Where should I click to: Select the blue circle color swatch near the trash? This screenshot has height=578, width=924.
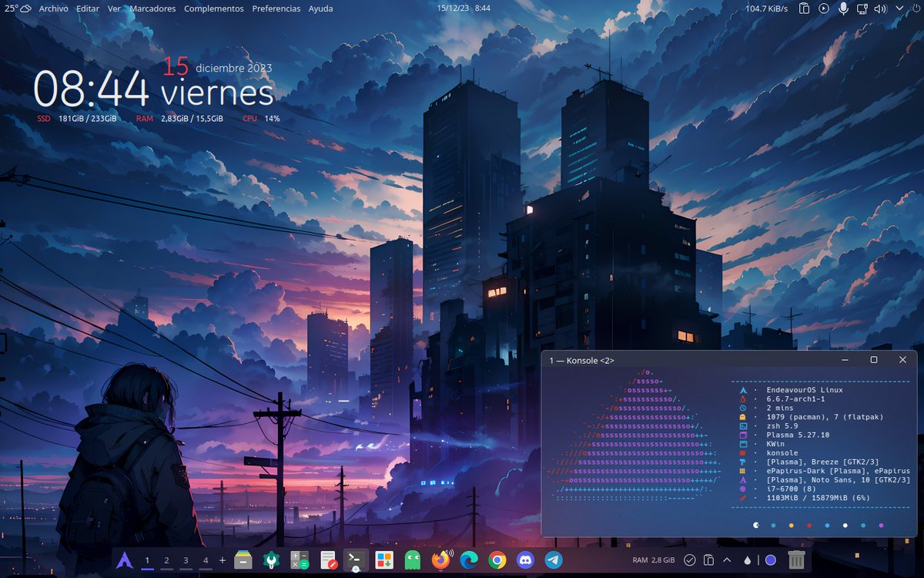[x=772, y=560]
